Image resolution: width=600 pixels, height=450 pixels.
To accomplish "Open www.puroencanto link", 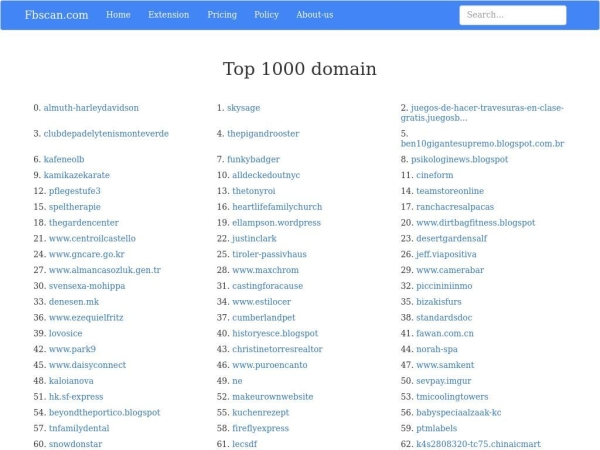I will pos(270,365).
